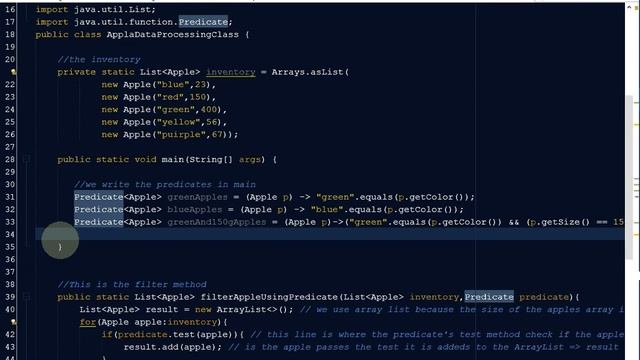The width and height of the screenshot is (640, 360).
Task: Click the args parameter of main
Action: pos(250,160)
